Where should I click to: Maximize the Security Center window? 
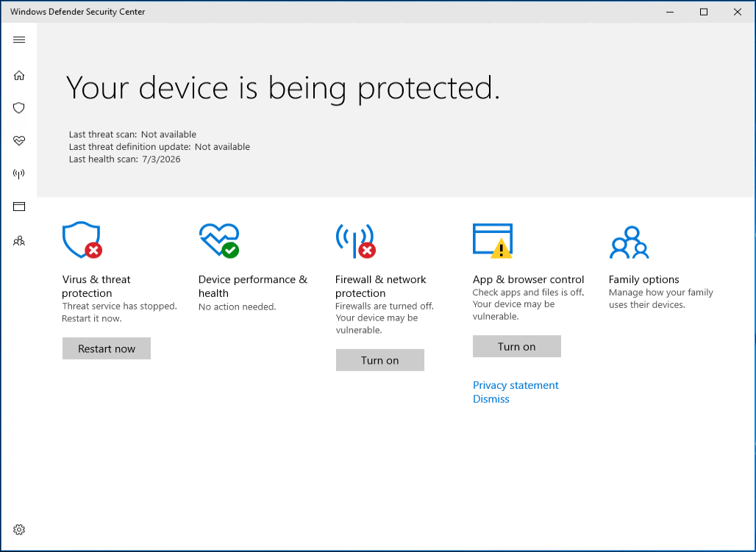point(704,12)
